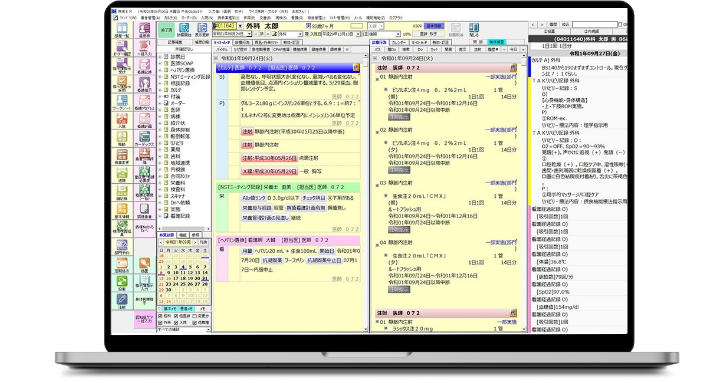Image resolution: width=728 pixels, height=383 pixels.
Task: Click the greyed 診察取消 icon
Action: click(456, 29)
